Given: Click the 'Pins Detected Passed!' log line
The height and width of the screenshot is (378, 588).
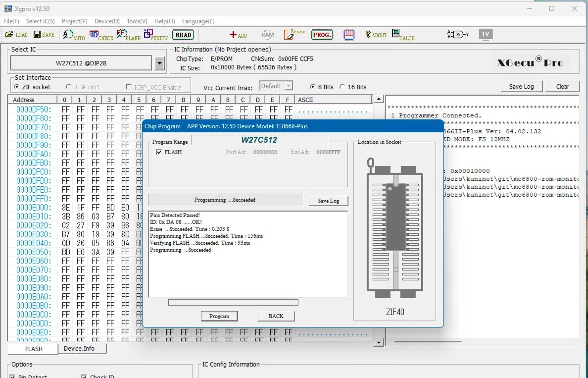Looking at the screenshot, I should tap(175, 215).
